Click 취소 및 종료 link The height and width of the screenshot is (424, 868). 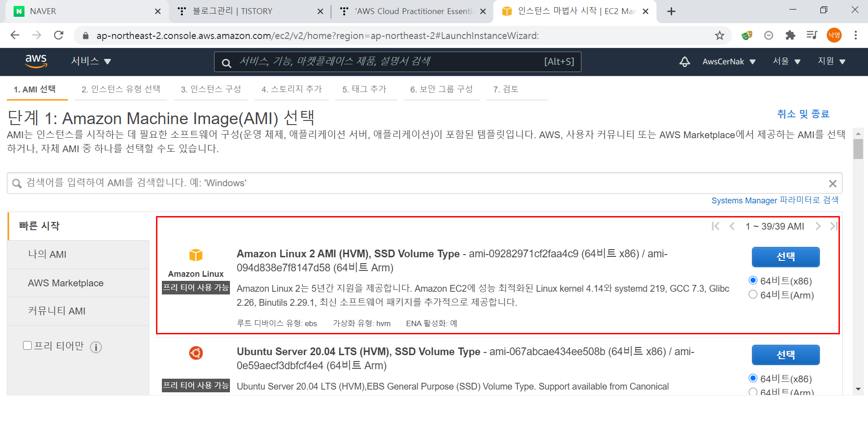[x=803, y=114]
